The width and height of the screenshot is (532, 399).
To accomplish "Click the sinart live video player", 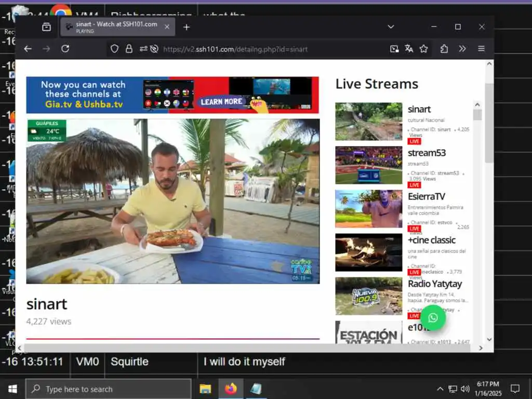I will [172, 201].
